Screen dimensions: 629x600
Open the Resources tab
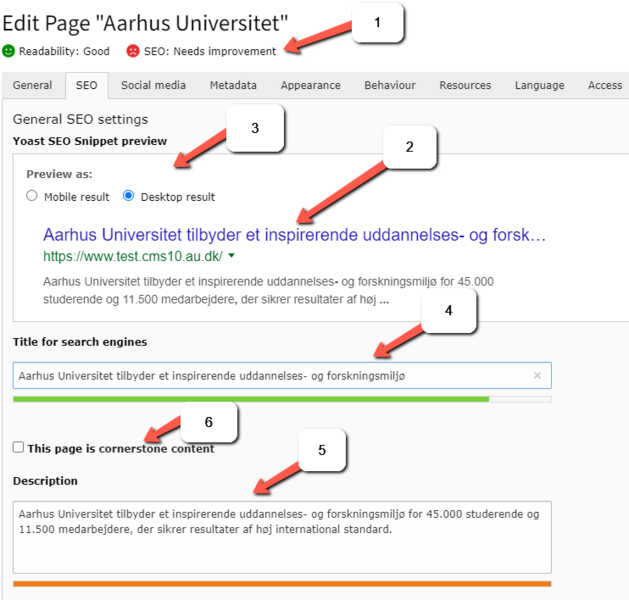coord(465,85)
